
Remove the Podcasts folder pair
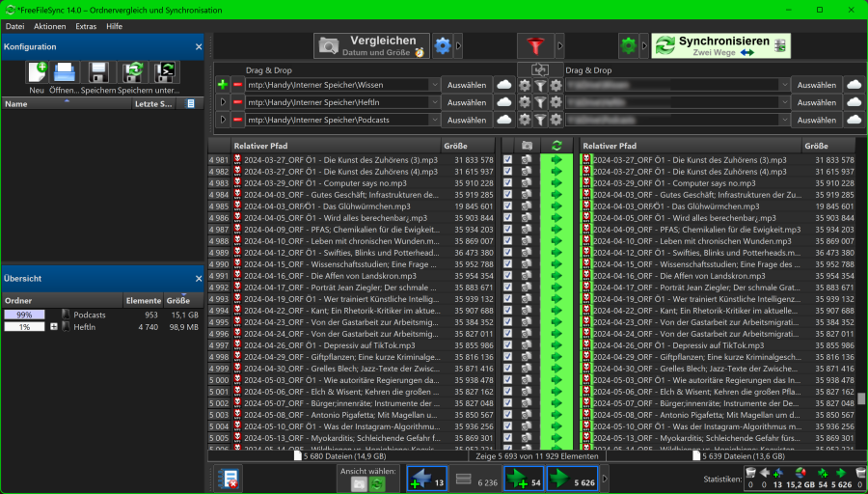click(x=237, y=120)
